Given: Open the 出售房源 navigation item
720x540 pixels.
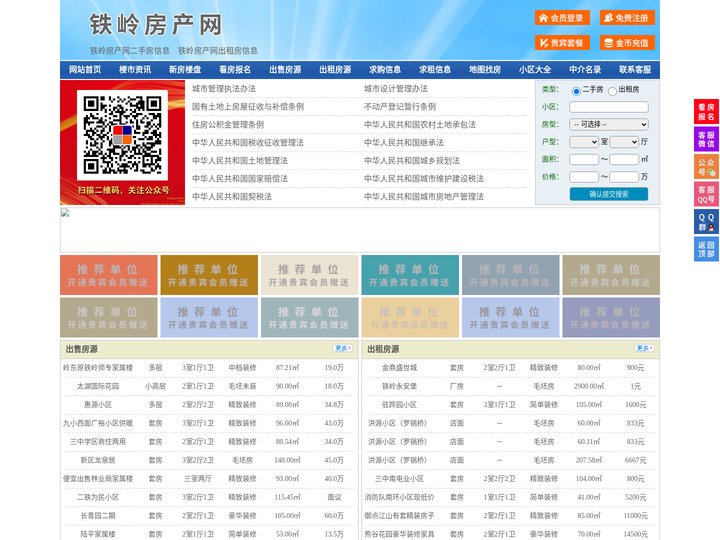Looking at the screenshot, I should point(285,70).
